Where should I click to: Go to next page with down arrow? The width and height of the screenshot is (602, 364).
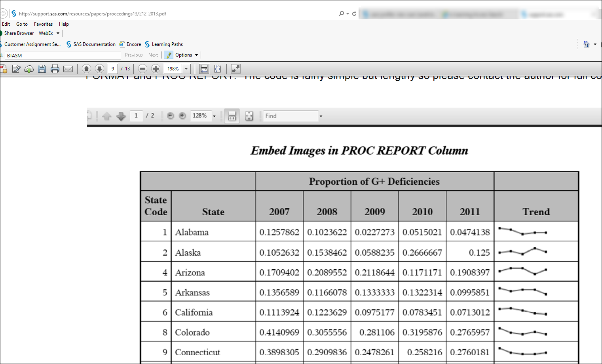(99, 69)
